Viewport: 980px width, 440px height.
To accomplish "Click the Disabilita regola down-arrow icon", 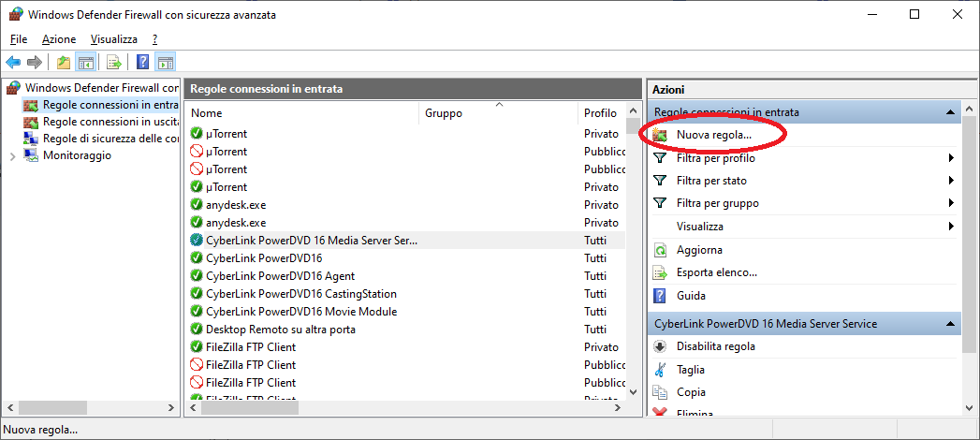I will click(660, 346).
